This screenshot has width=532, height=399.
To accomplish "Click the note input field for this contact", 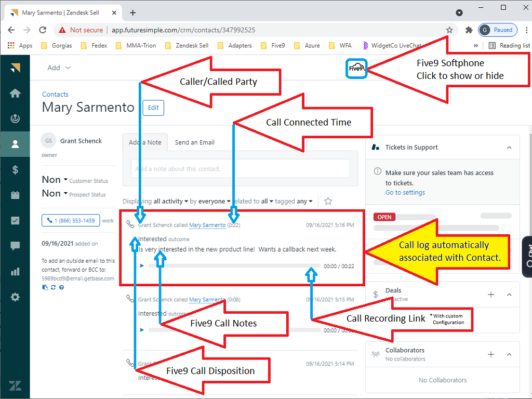I will (x=239, y=169).
